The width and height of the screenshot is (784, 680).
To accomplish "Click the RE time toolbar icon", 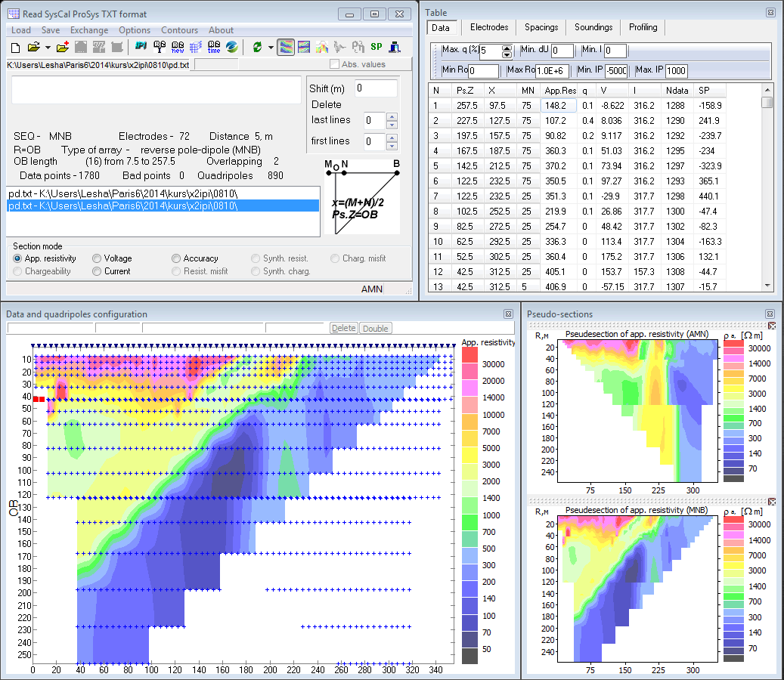I will [x=214, y=47].
